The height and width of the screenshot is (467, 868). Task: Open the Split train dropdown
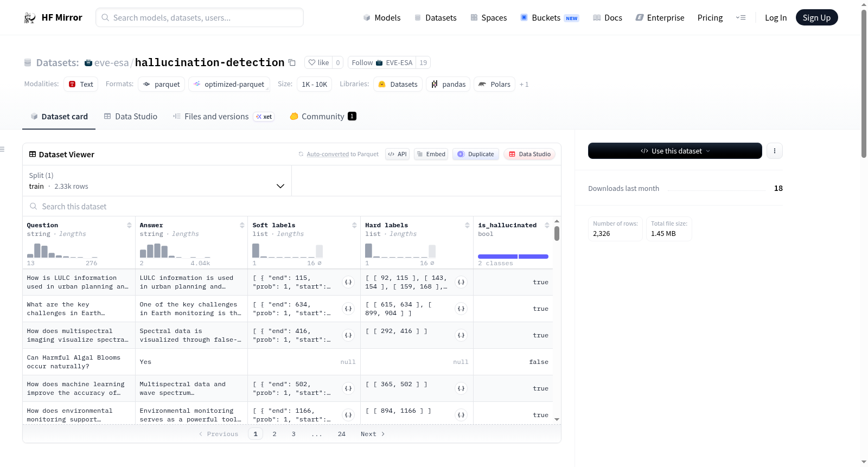click(x=157, y=181)
